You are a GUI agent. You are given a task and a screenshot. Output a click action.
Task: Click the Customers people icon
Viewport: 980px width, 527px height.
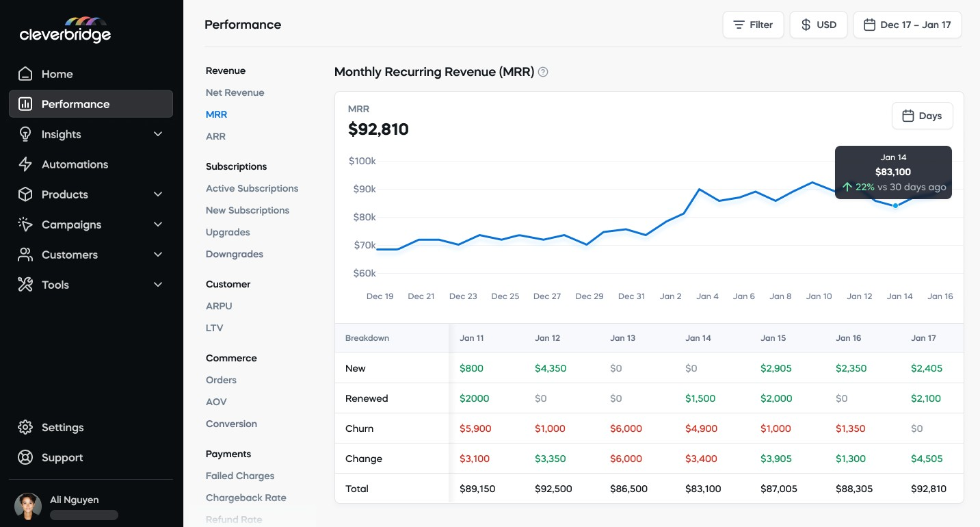tap(25, 254)
